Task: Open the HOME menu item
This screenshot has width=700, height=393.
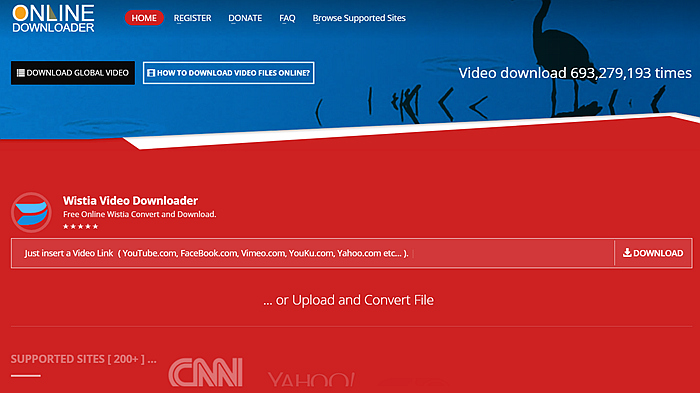Action: [x=144, y=18]
